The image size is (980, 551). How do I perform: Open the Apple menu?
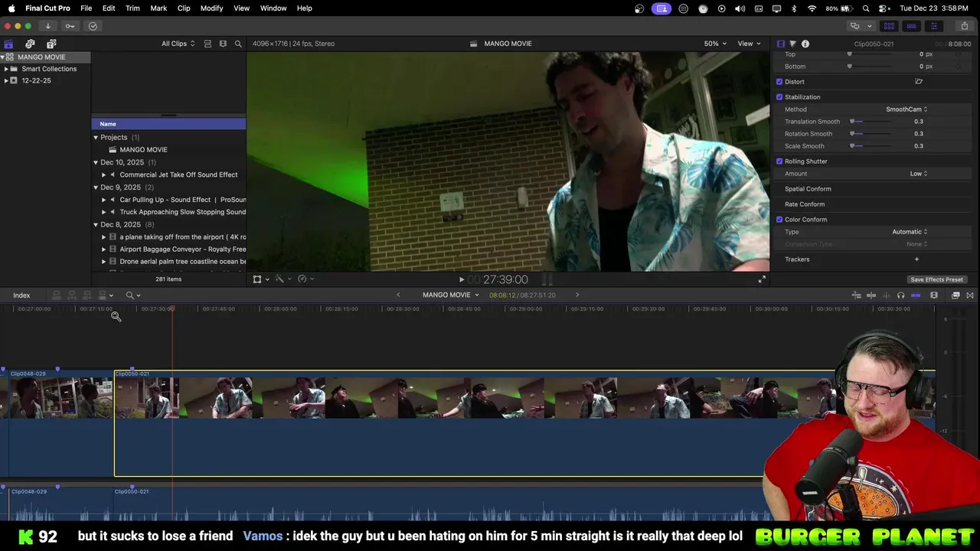[x=11, y=8]
